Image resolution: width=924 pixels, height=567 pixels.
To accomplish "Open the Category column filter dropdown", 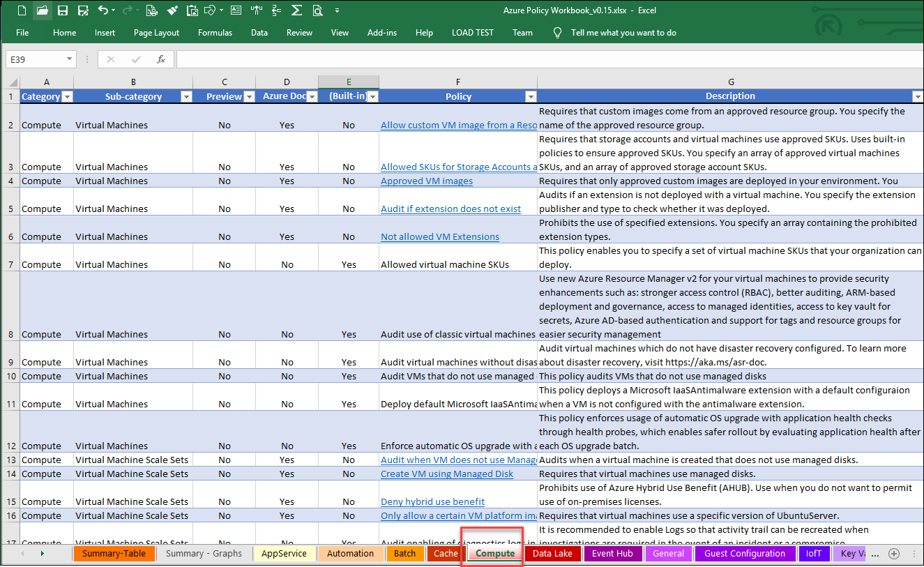I will click(x=67, y=97).
